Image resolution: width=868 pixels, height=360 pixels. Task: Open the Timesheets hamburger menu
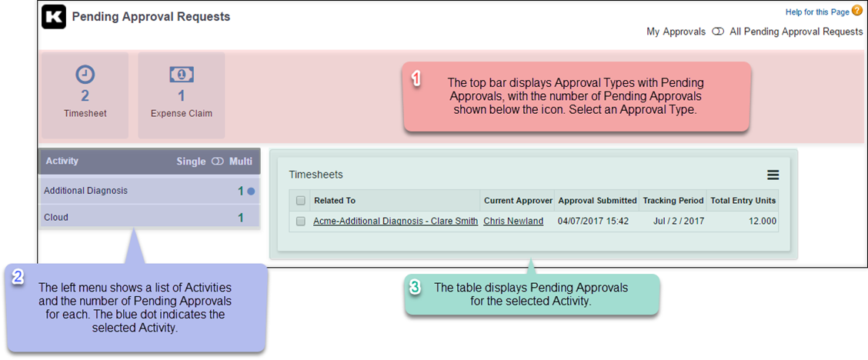pos(773,175)
